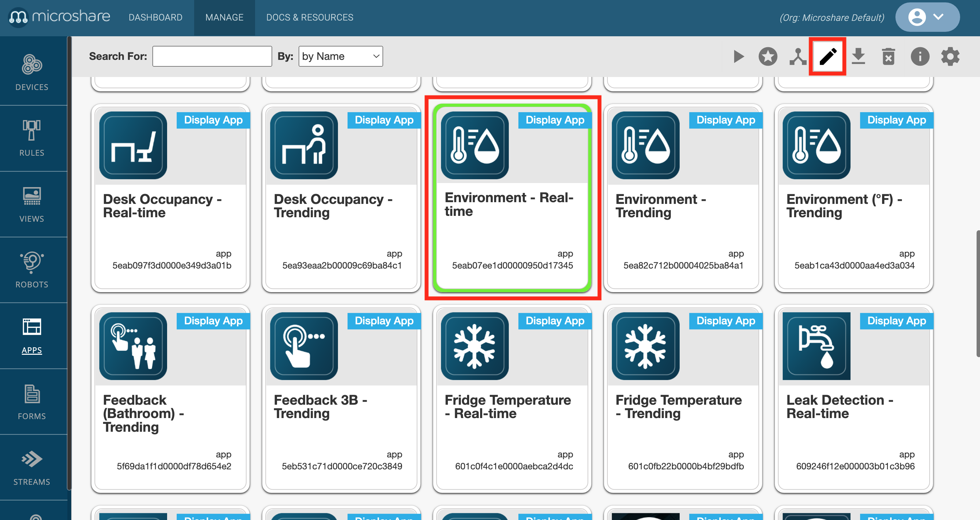This screenshot has height=520, width=980.
Task: Select Feedback (Bathroom) - Trending app icon
Action: (133, 346)
